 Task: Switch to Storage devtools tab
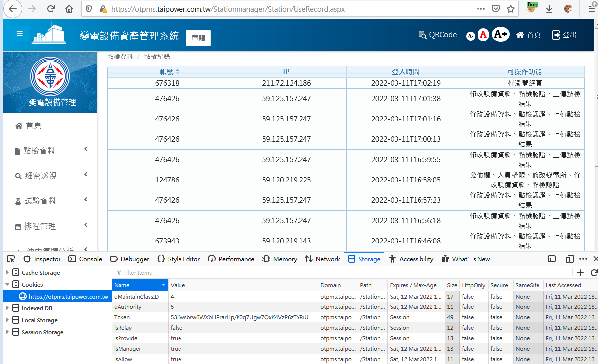coord(364,259)
